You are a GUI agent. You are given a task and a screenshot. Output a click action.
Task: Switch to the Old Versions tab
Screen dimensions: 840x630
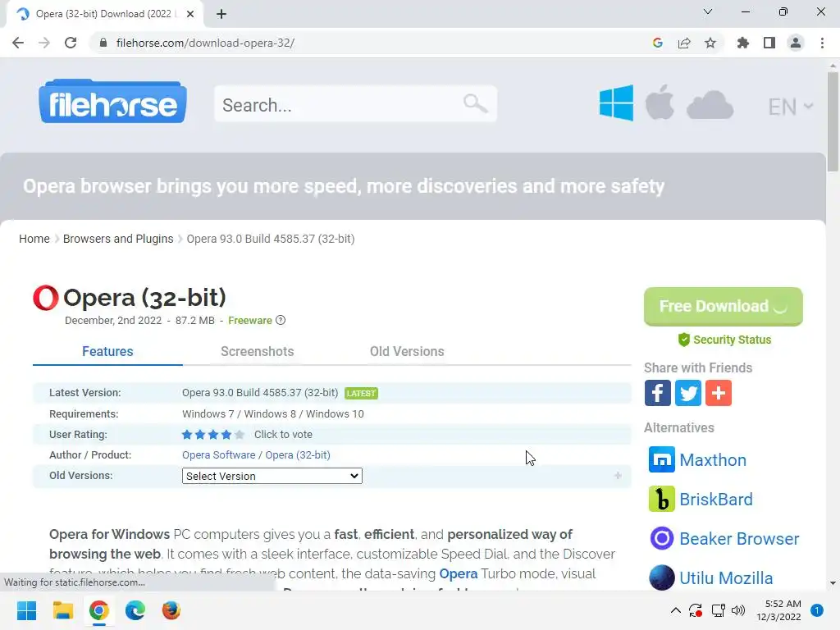407,351
